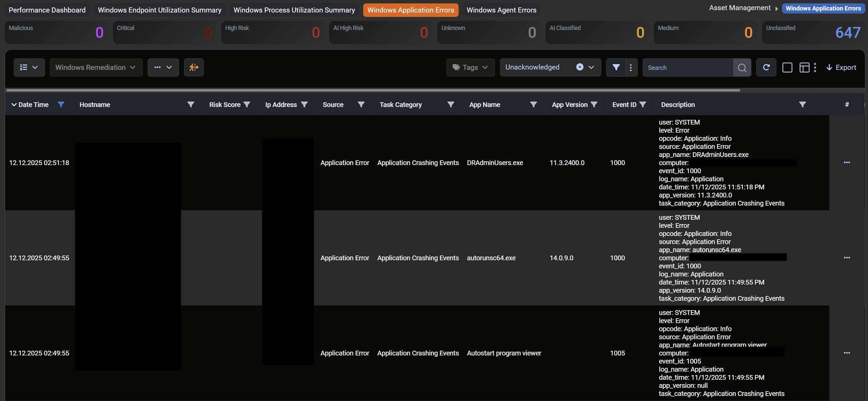The height and width of the screenshot is (401, 868).
Task: Expand the list view options dropdown
Action: tap(29, 68)
